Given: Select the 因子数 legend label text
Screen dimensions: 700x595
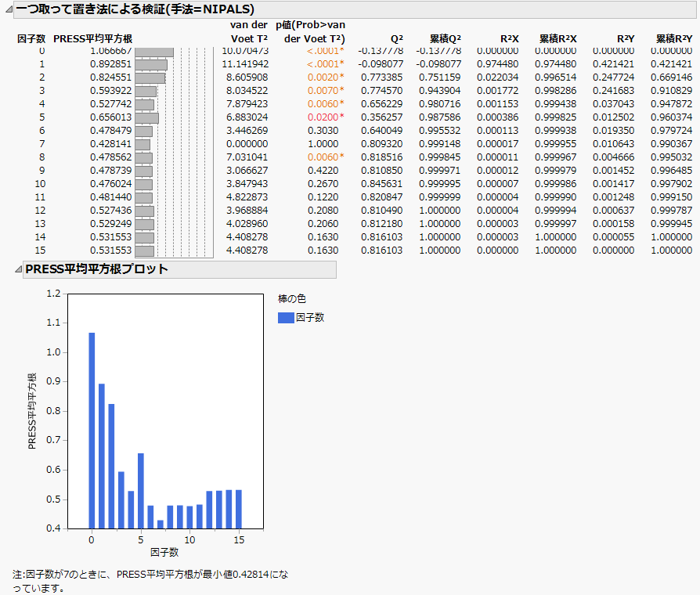Looking at the screenshot, I should click(x=310, y=317).
